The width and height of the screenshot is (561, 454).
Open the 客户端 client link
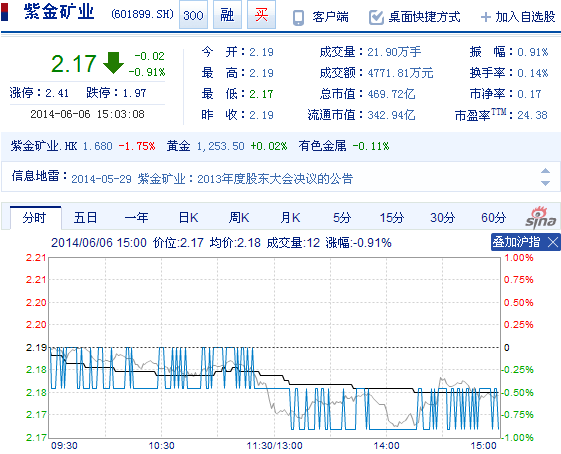click(x=330, y=17)
